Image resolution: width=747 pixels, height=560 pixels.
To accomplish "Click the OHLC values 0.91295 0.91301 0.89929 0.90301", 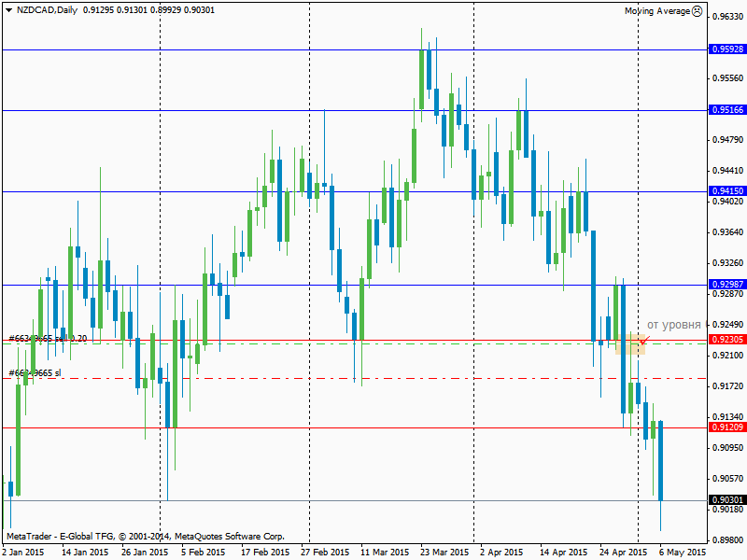I will point(148,10).
